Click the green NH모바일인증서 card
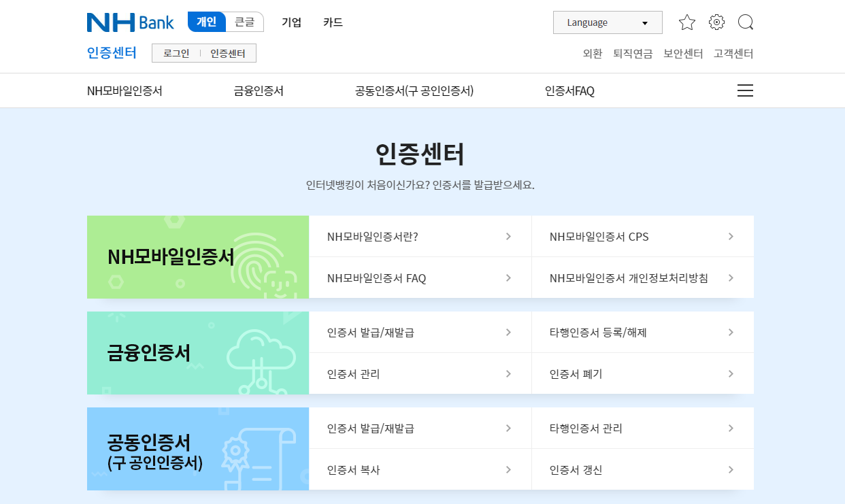845x504 pixels. click(198, 257)
